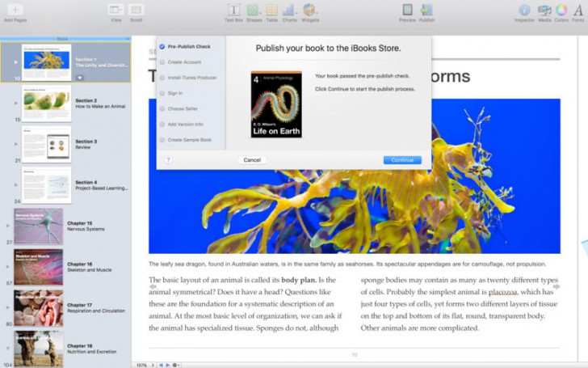588x368 pixels.
Task: Select the Create Sample Book step
Action: (186, 140)
